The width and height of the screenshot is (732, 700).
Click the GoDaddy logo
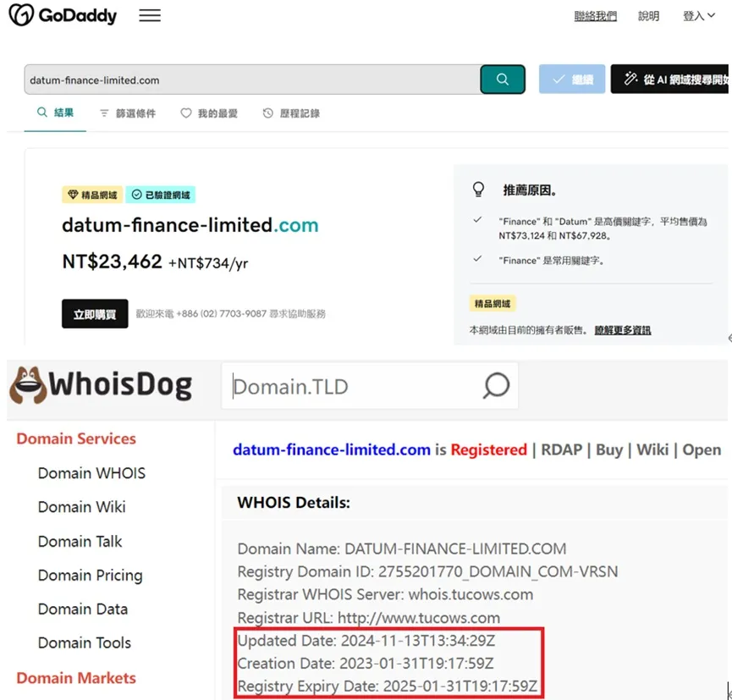[63, 15]
